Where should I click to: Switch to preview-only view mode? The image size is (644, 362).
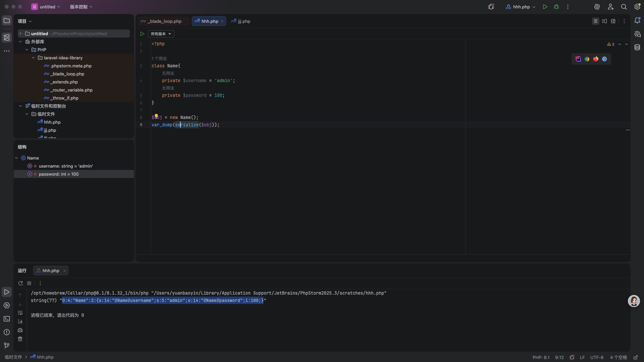pyautogui.click(x=613, y=21)
